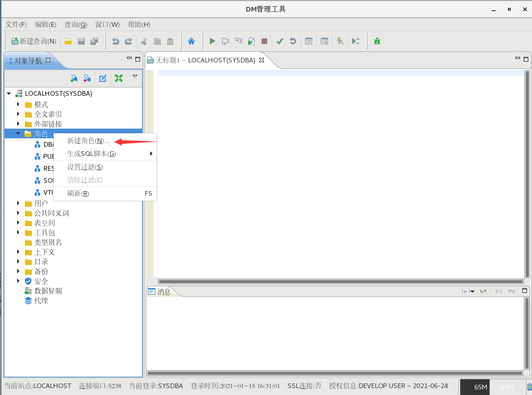Select the 类型别名 tree item
The width and height of the screenshot is (532, 395).
43,242
